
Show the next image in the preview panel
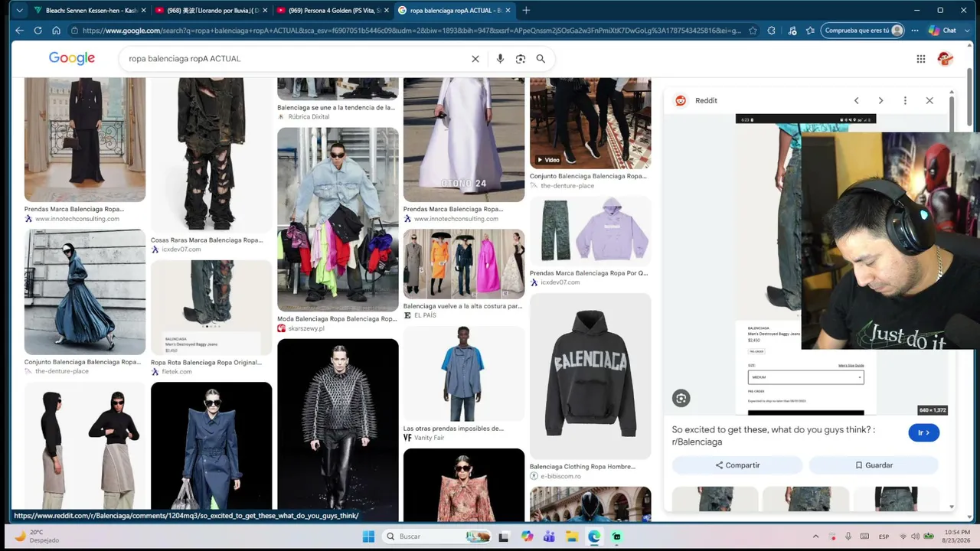[x=880, y=100]
